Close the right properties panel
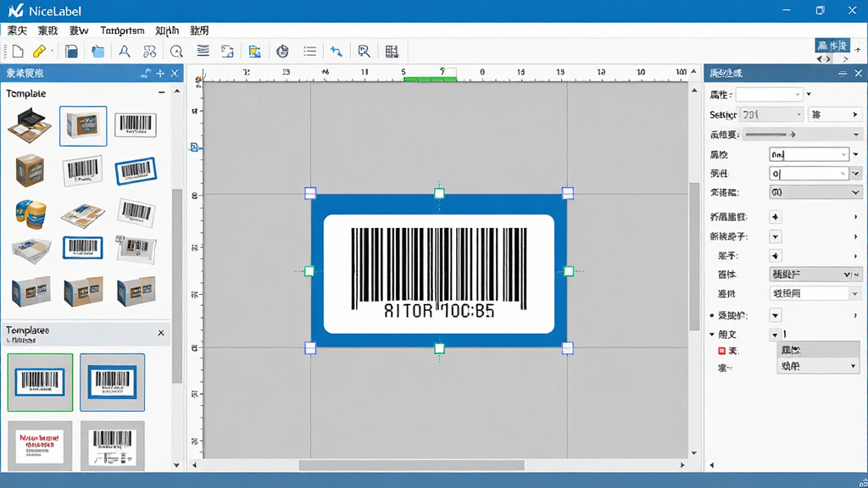 (x=858, y=73)
